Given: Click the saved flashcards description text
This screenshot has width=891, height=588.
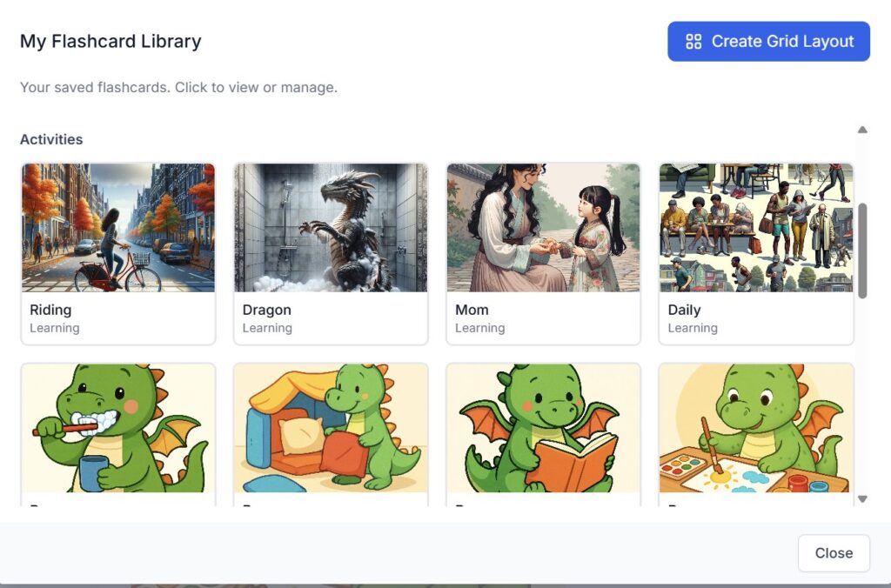Looking at the screenshot, I should 178,87.
